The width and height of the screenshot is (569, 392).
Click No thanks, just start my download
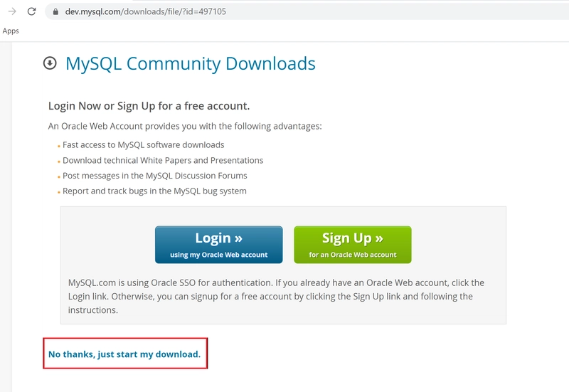[x=124, y=354]
